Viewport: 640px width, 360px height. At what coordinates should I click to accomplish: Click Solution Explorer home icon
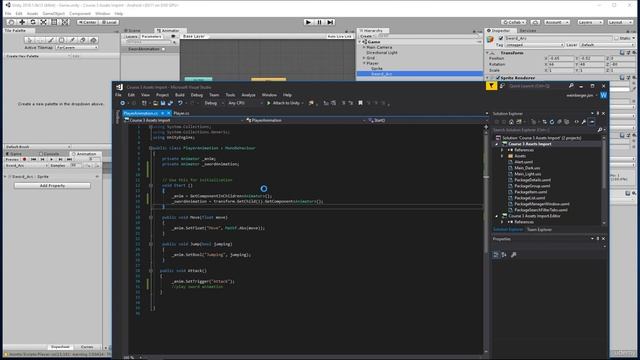(x=511, y=122)
